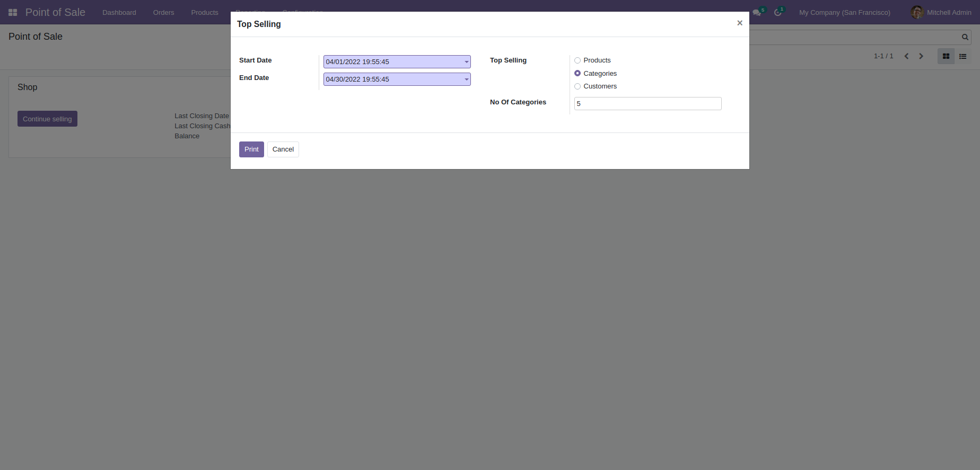Expand the End Date picker dropdown
980x470 pixels.
click(467, 79)
